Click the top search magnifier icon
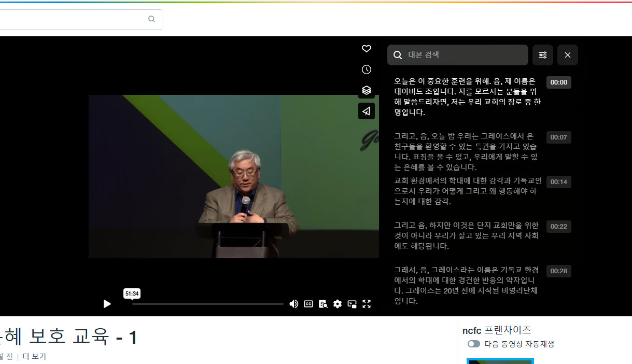Viewport: 632px width, 364px height. (151, 19)
